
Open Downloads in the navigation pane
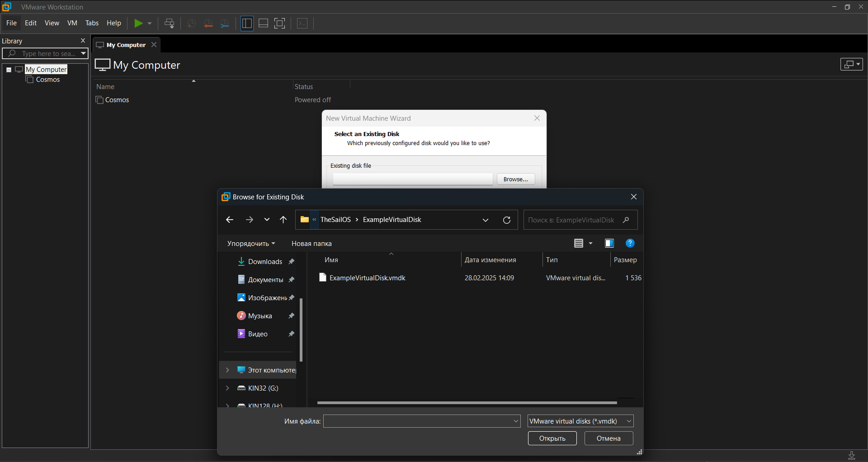[265, 262]
